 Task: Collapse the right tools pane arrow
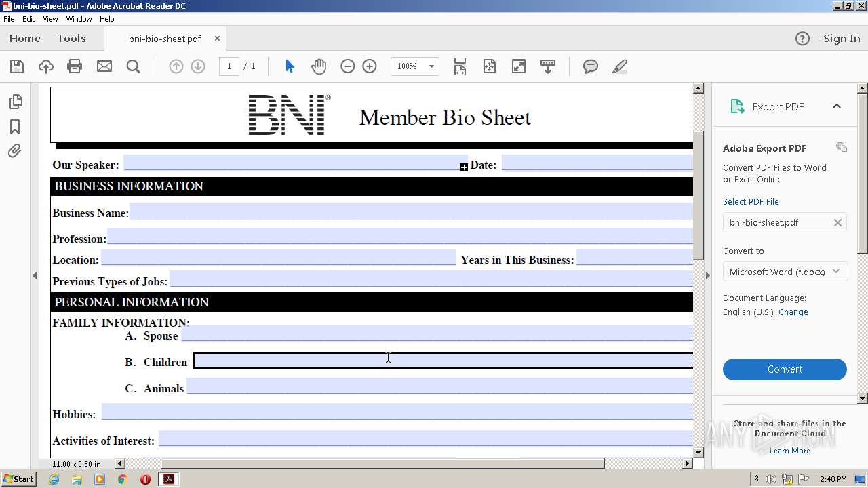tap(708, 275)
